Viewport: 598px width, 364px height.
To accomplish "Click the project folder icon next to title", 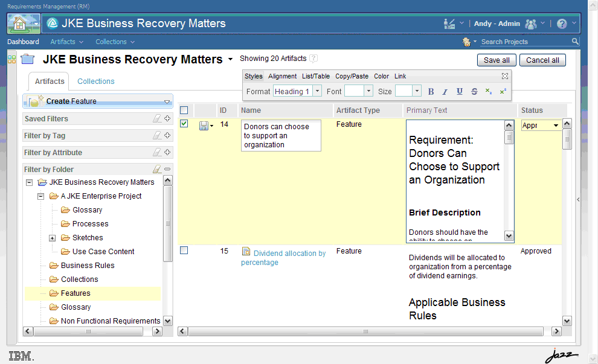I will point(27,59).
